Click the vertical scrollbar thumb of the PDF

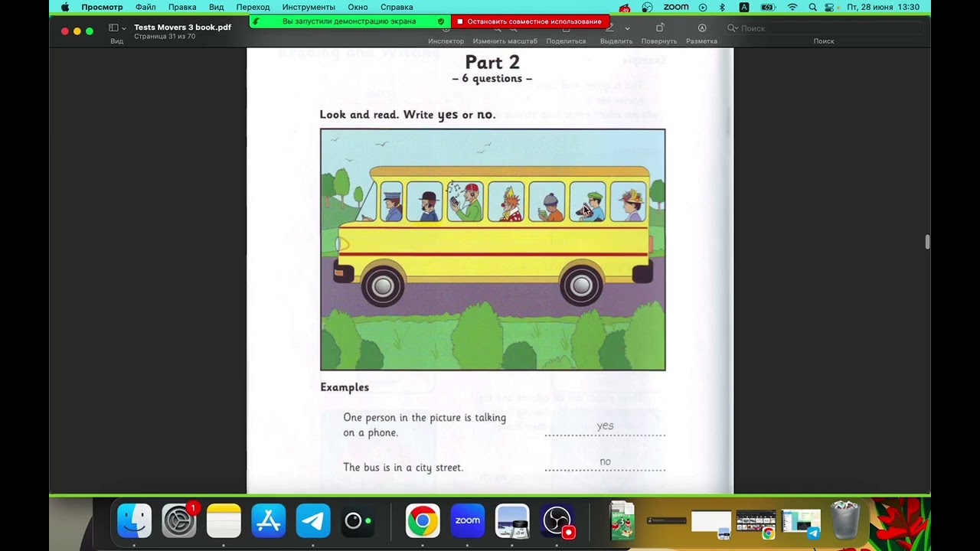coord(927,243)
